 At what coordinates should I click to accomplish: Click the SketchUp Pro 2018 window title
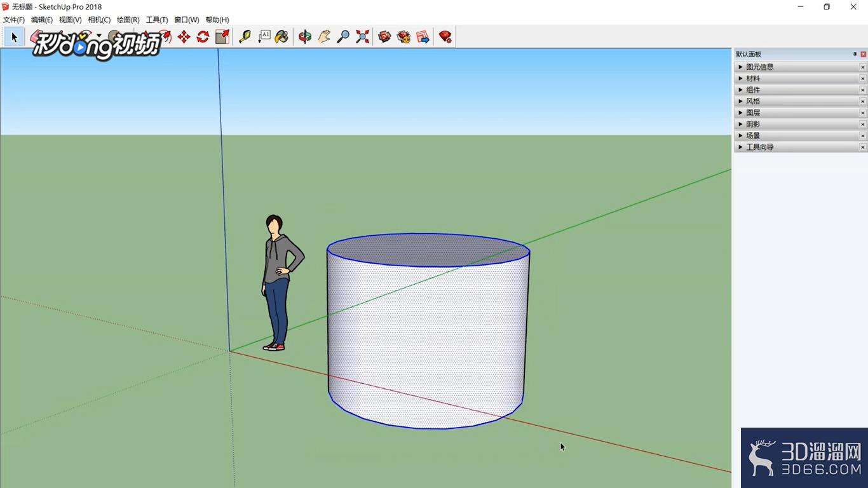57,7
